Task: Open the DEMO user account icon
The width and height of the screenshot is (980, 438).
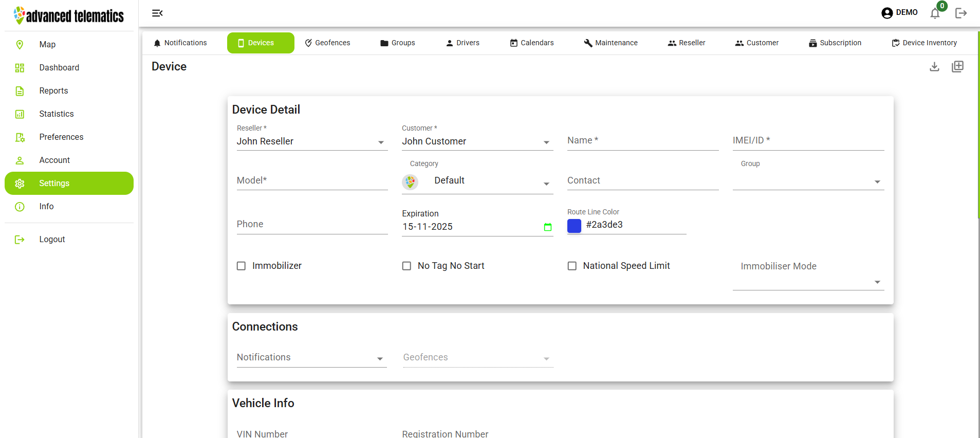Action: (887, 13)
